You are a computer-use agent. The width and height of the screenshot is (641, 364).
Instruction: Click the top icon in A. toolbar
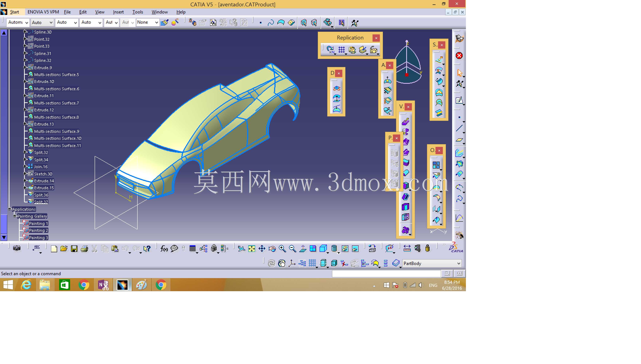(387, 80)
